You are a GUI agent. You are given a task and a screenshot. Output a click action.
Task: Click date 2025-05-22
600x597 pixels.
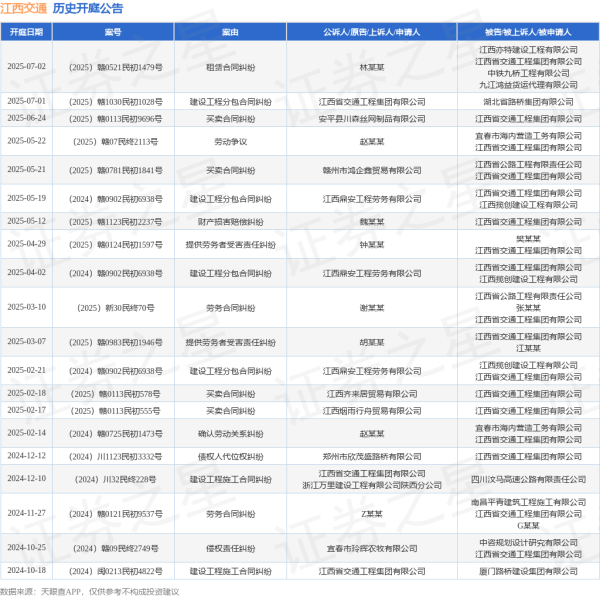[26, 141]
